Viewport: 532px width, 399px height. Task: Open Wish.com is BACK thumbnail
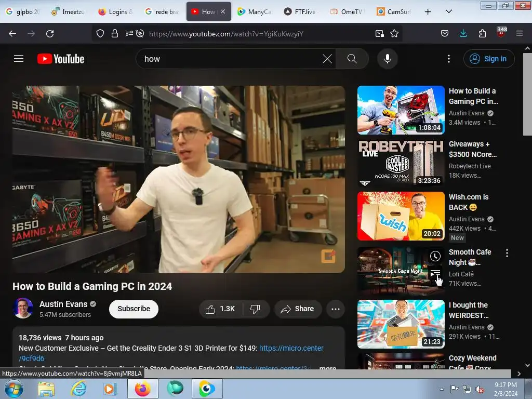(x=401, y=216)
